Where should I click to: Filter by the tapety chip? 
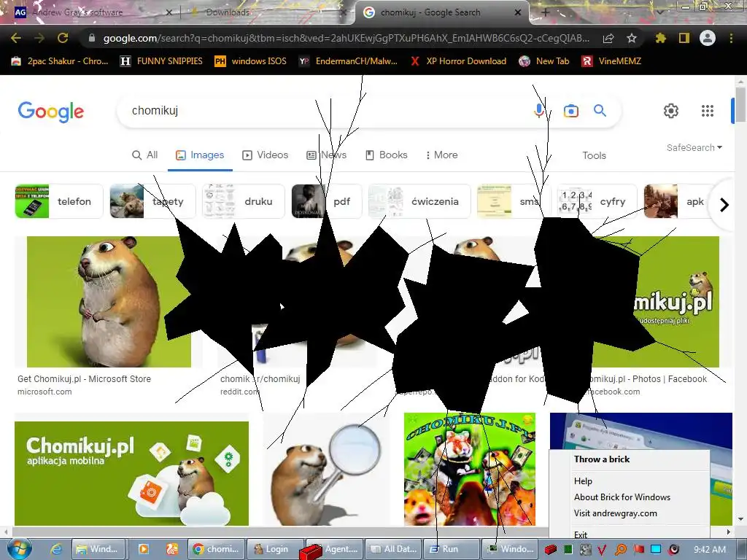pos(152,201)
